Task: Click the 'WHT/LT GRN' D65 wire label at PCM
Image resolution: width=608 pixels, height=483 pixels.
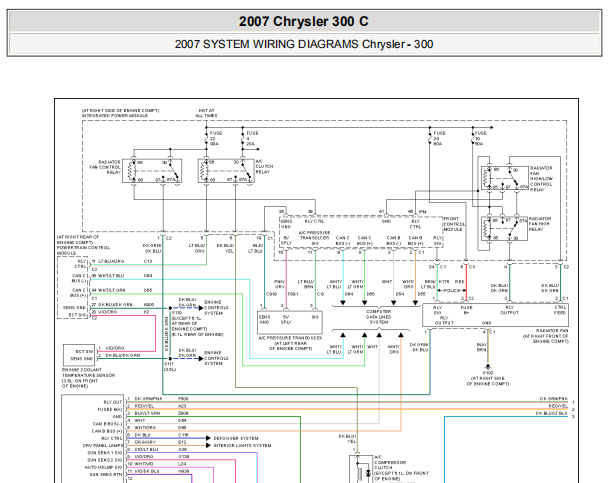Action: point(112,290)
